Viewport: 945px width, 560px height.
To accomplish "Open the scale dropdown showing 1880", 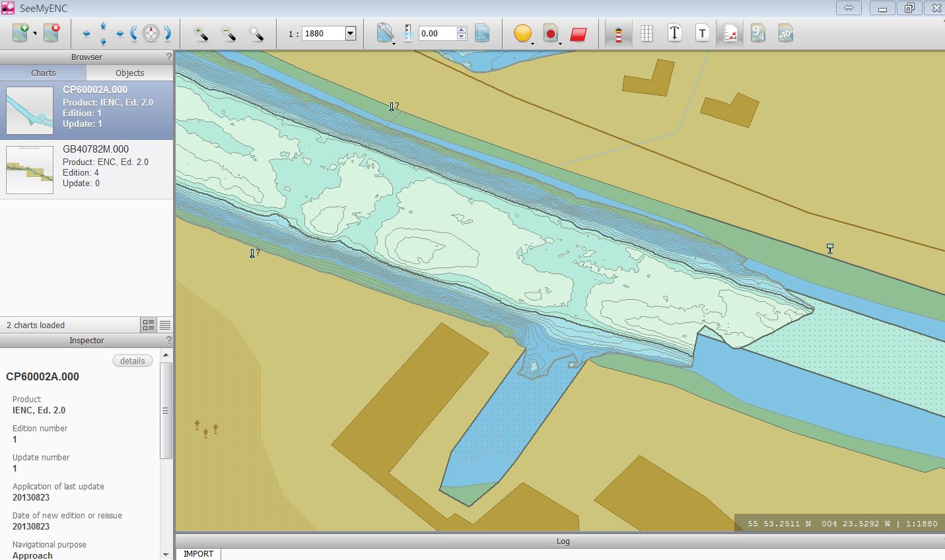I will (x=351, y=34).
